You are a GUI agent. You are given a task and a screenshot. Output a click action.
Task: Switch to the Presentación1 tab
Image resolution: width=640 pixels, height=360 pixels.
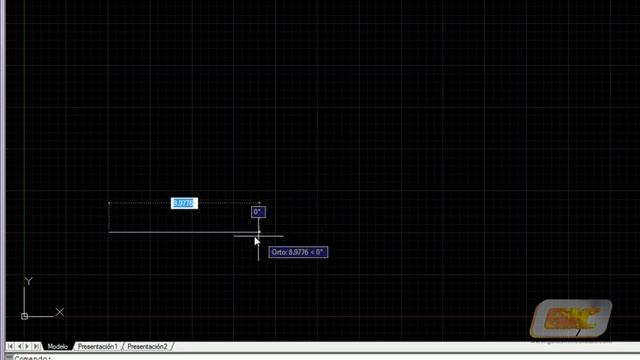pos(98,346)
